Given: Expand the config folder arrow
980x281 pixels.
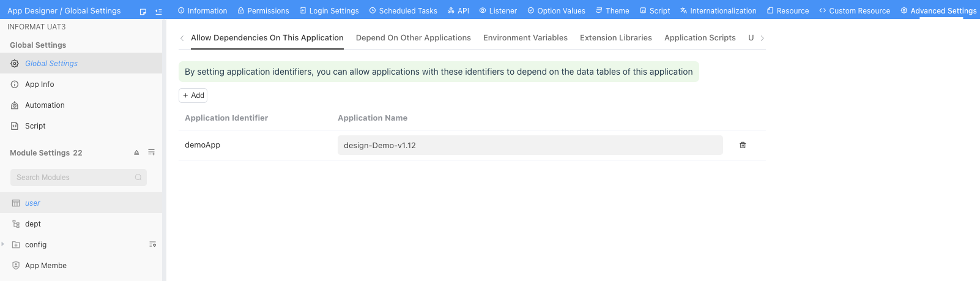Looking at the screenshot, I should [x=3, y=244].
